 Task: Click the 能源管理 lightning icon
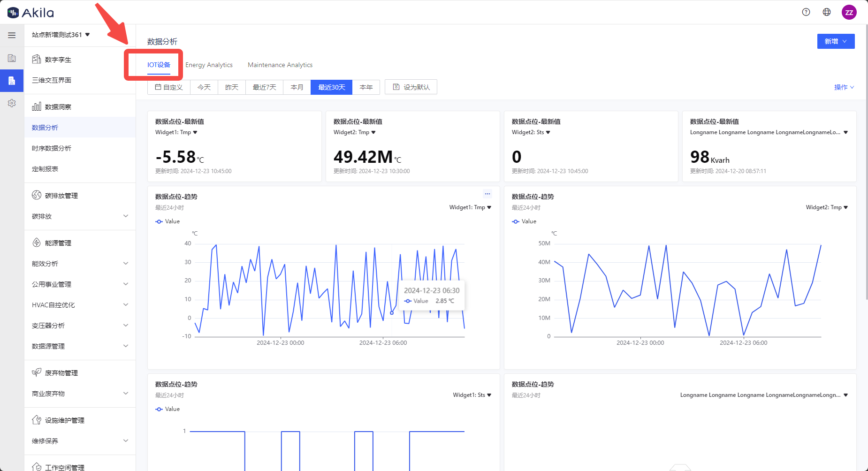point(37,243)
